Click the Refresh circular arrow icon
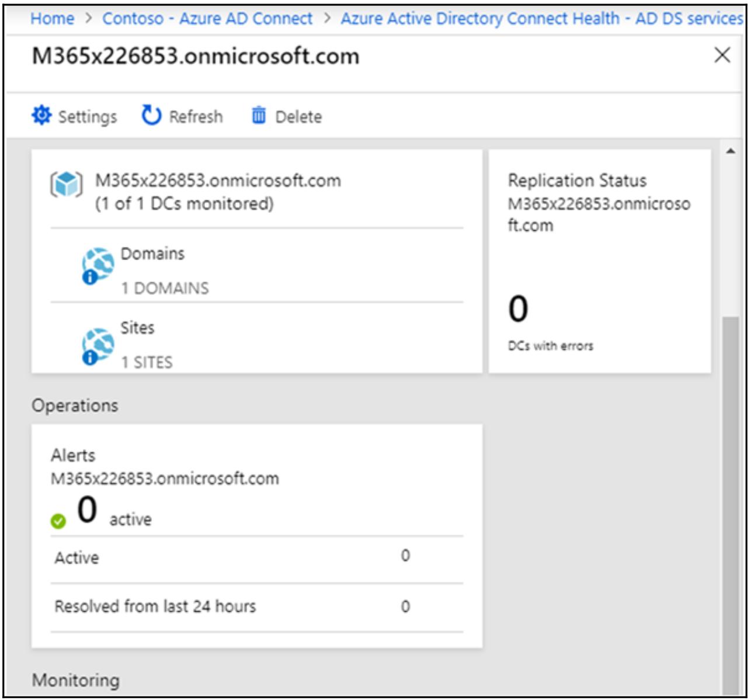The height and width of the screenshot is (700, 751). click(x=151, y=116)
